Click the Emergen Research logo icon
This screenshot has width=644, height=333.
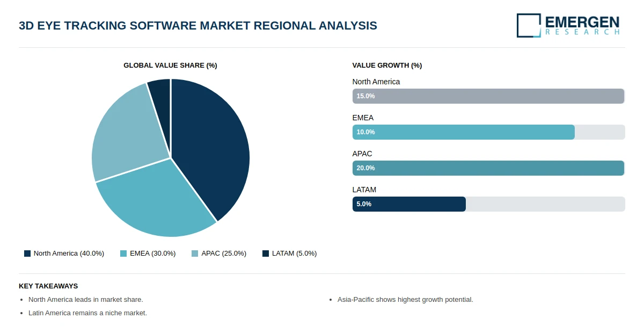[529, 25]
